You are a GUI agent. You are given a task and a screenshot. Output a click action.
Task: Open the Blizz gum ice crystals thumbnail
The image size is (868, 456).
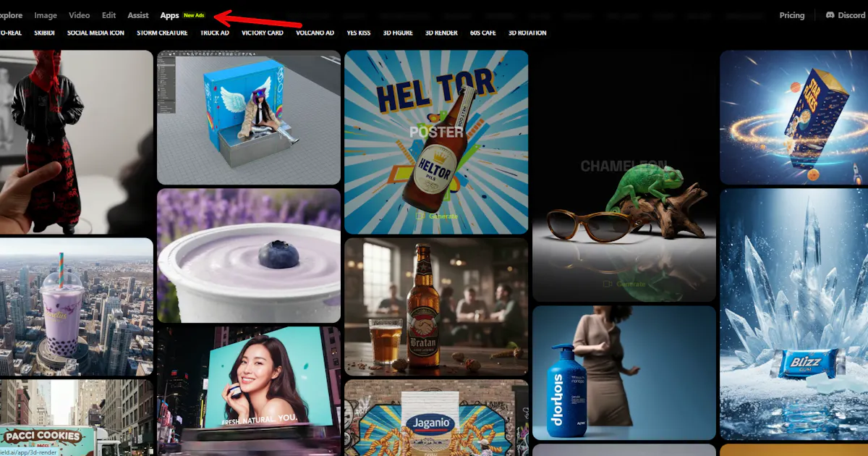(793, 314)
